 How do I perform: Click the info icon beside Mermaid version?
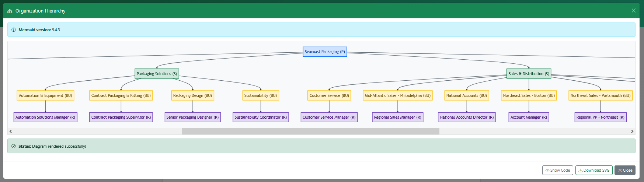tap(14, 30)
